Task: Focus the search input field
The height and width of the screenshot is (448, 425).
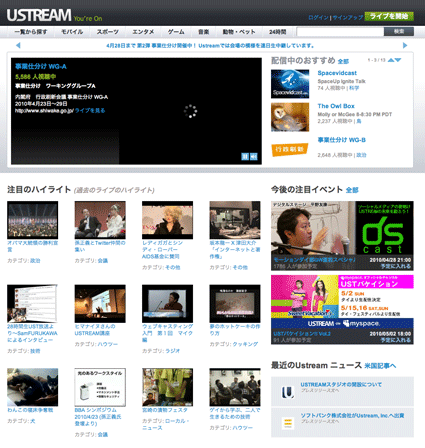Action: 340,32
